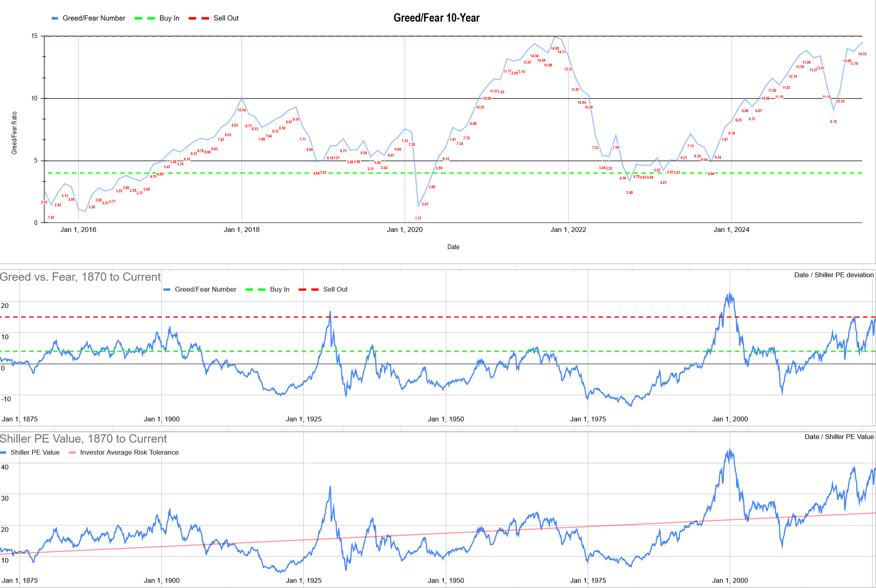Select the 9.10 data label in 2025 dip
This screenshot has width=876, height=588.
click(x=834, y=122)
